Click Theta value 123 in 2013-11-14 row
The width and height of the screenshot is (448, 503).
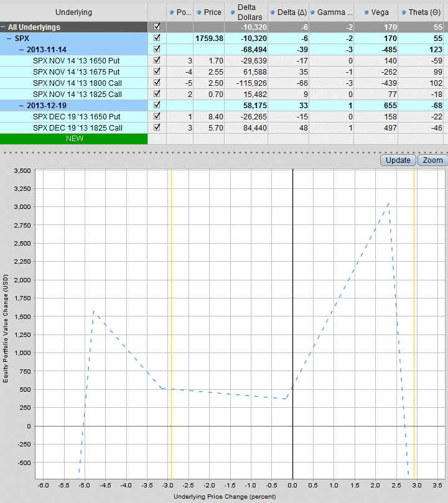point(436,50)
